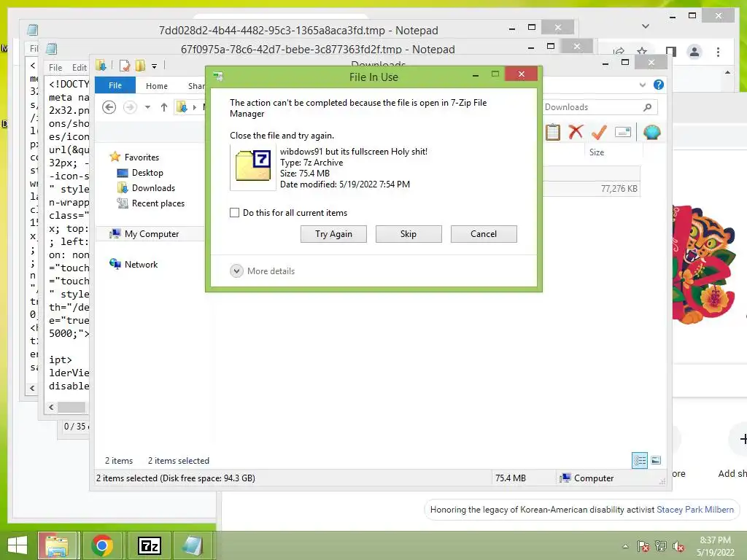Screen dimensions: 747x560
Task: Click the muted volume tray icon
Action: pos(678,546)
